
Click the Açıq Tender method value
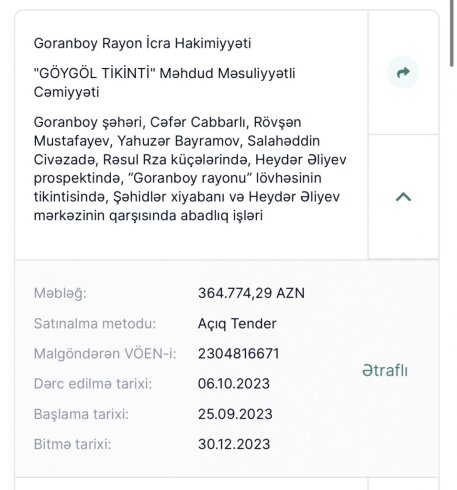pos(237,324)
